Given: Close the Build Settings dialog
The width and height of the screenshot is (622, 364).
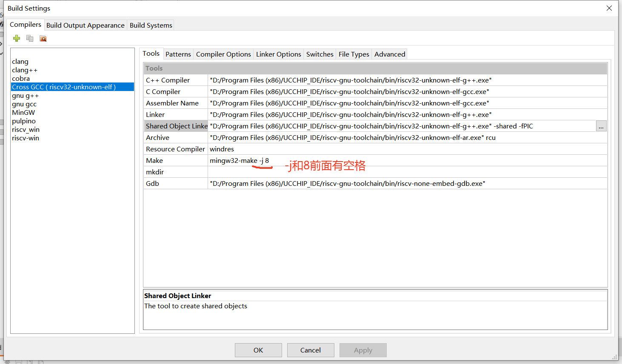Looking at the screenshot, I should coord(609,8).
